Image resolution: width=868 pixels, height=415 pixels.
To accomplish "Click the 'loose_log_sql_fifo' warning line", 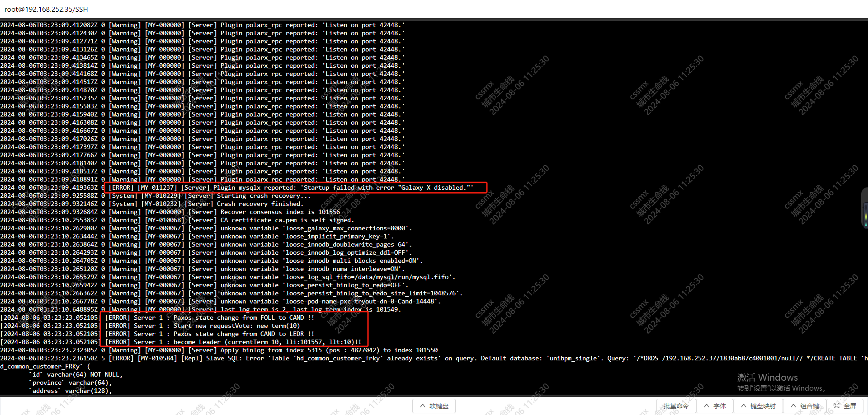I will pos(228,277).
